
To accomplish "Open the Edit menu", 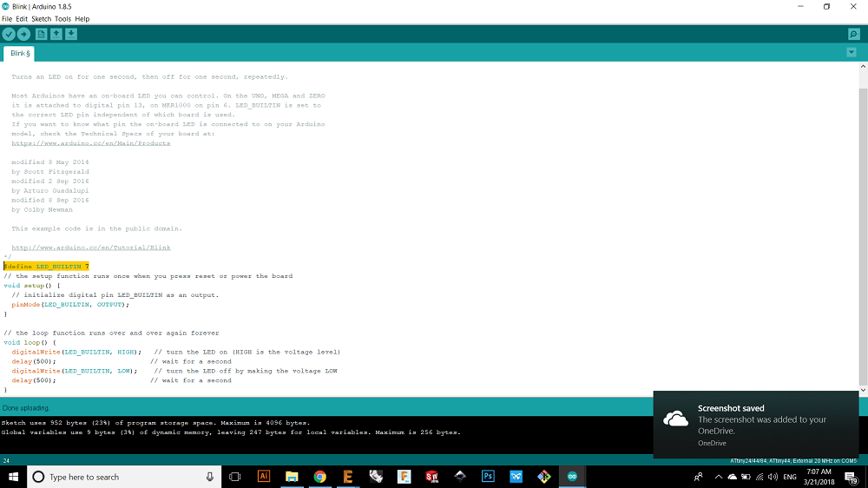I will (x=22, y=19).
